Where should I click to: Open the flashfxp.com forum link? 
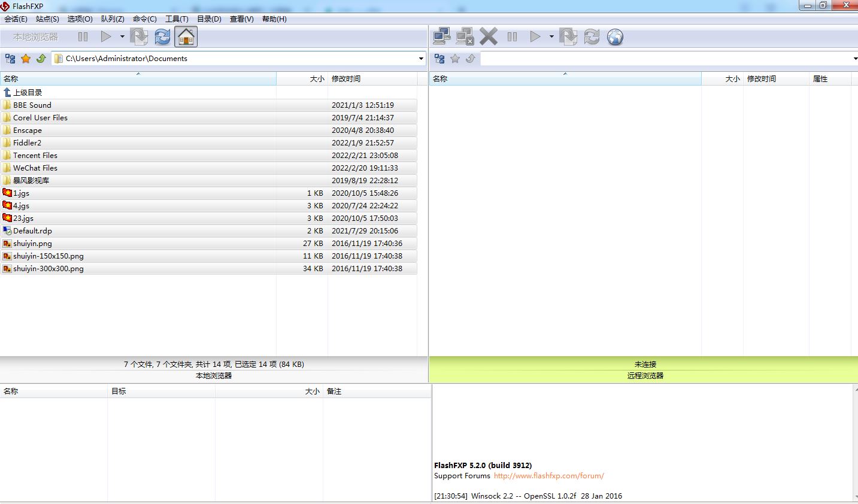[x=549, y=476]
